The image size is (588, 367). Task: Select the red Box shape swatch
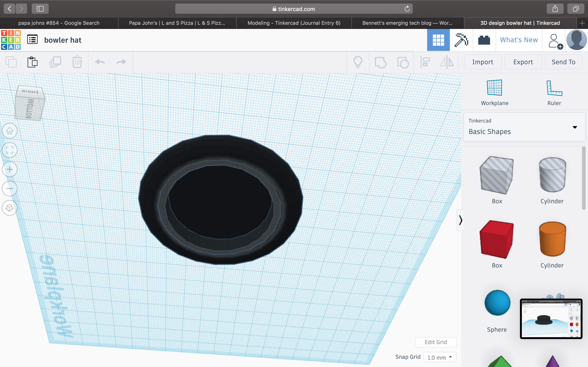point(497,239)
